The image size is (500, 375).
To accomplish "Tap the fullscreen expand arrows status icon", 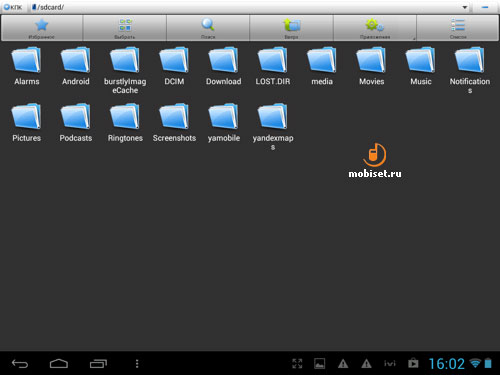I will (297, 363).
